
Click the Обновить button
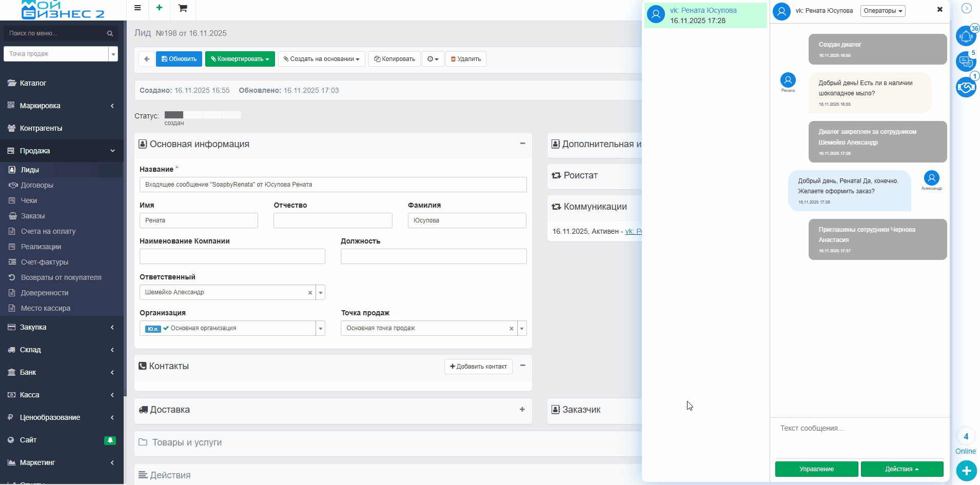click(179, 59)
